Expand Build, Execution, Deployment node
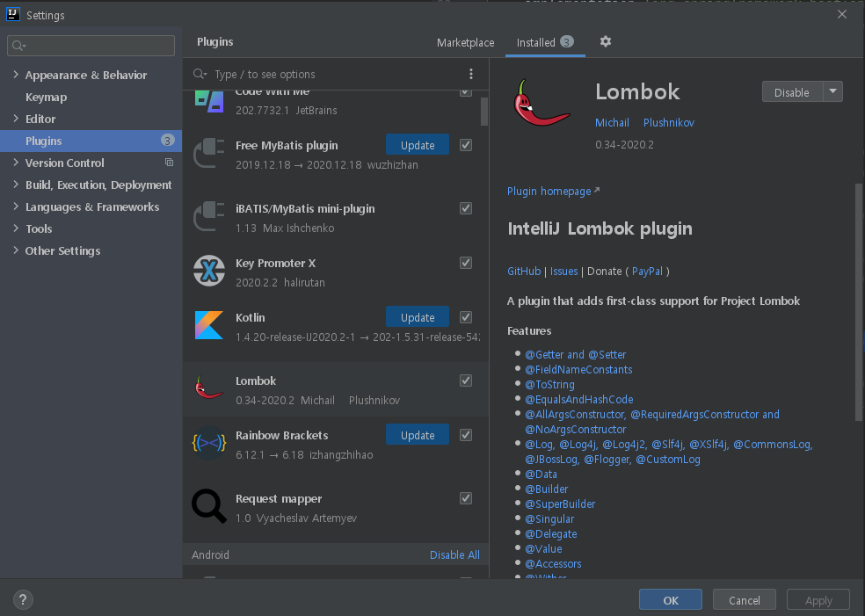The image size is (865, 616). click(16, 185)
